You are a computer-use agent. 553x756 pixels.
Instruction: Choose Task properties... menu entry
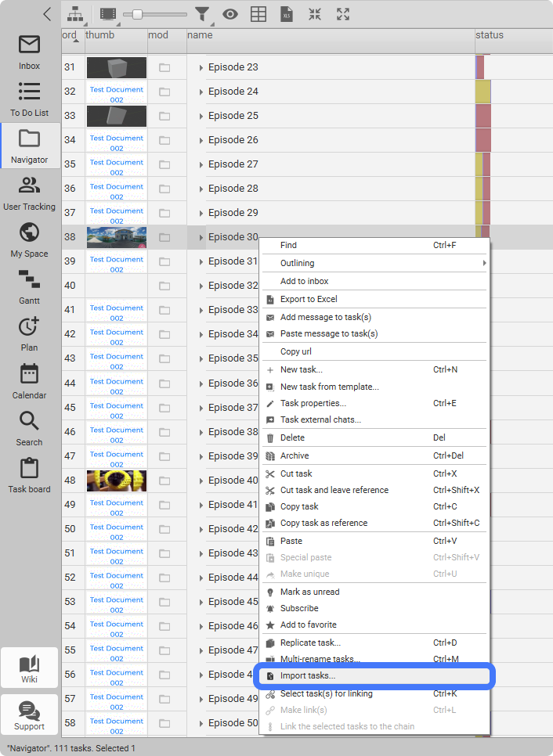374,404
